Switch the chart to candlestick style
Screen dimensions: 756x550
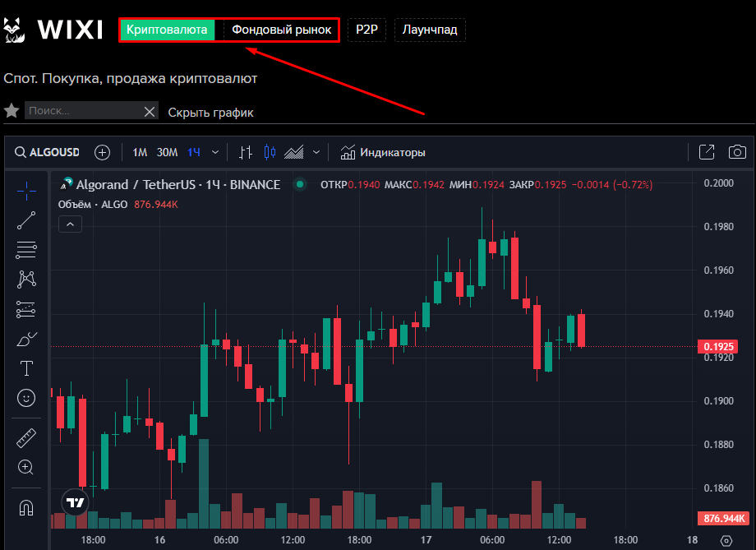point(270,152)
